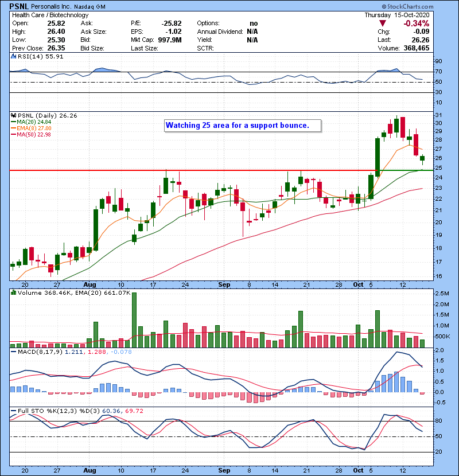Click the Open value 25.82

[56, 24]
